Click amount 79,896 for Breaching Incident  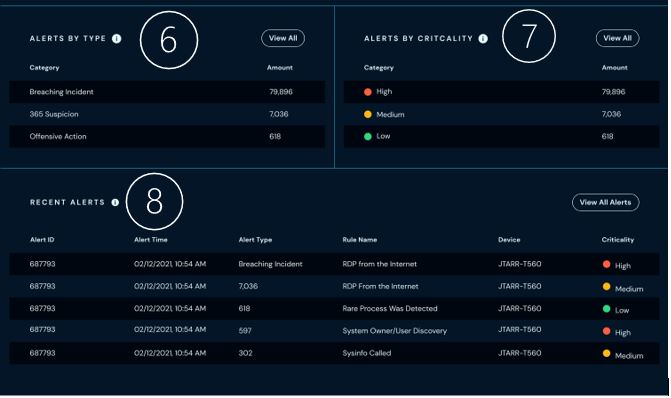click(281, 92)
